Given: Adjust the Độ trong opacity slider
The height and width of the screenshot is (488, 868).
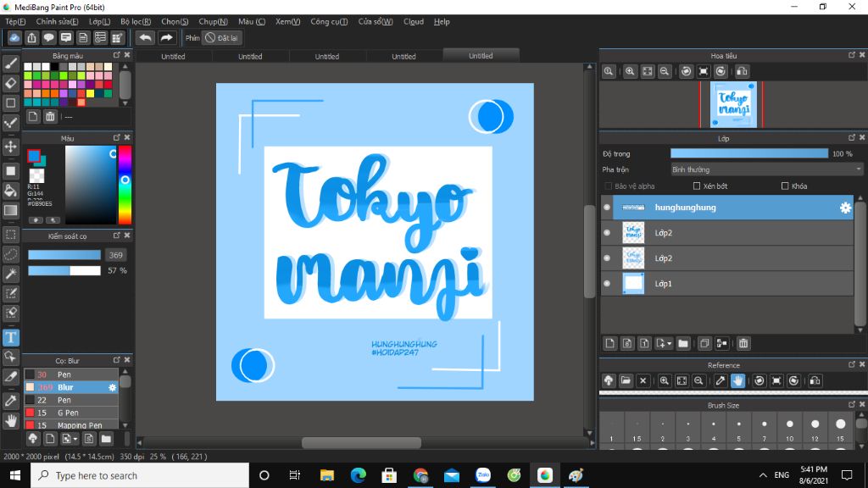Looking at the screenshot, I should (x=748, y=153).
